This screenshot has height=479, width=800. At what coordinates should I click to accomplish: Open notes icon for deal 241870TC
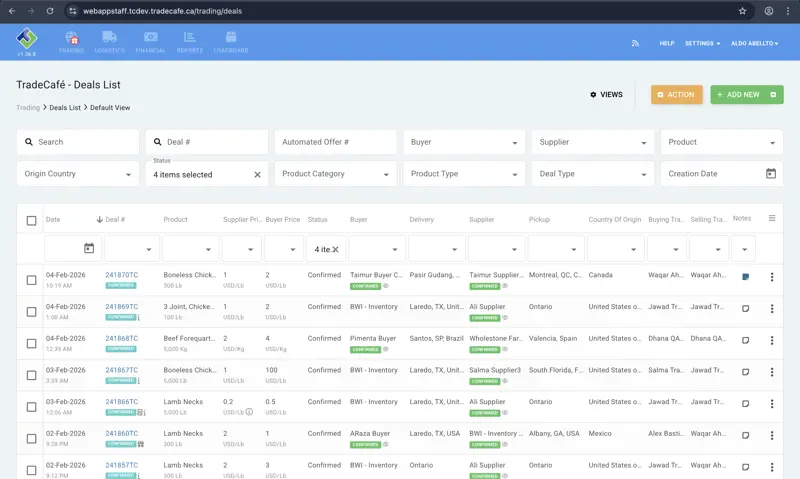pos(745,277)
